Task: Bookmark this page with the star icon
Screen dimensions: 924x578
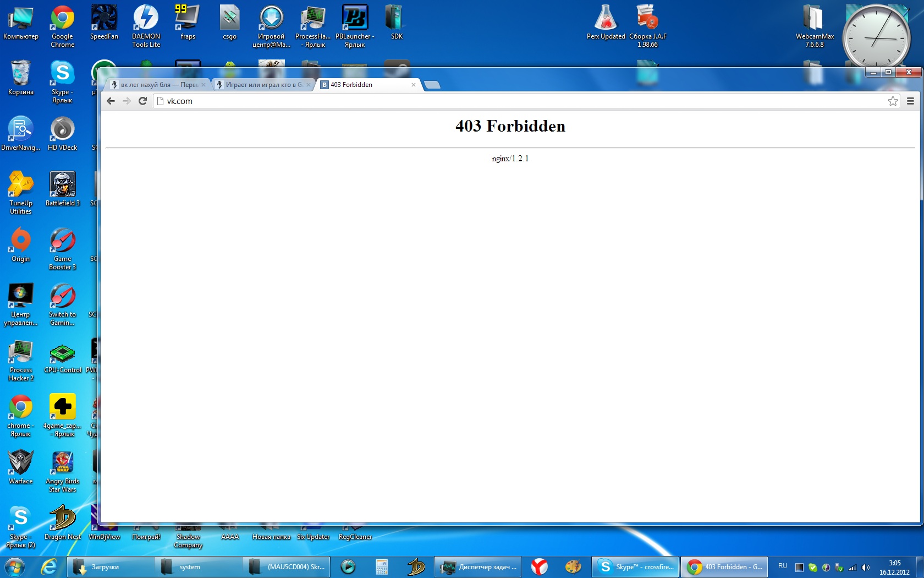Action: pyautogui.click(x=893, y=101)
